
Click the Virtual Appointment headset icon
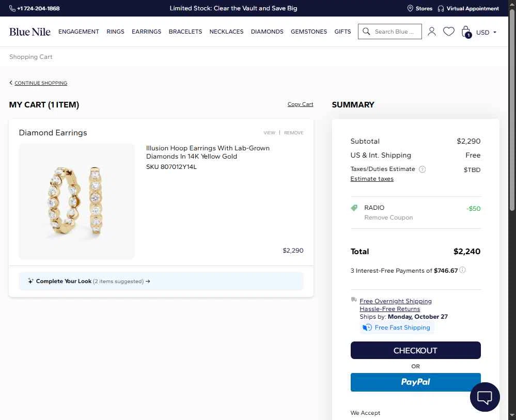click(441, 8)
